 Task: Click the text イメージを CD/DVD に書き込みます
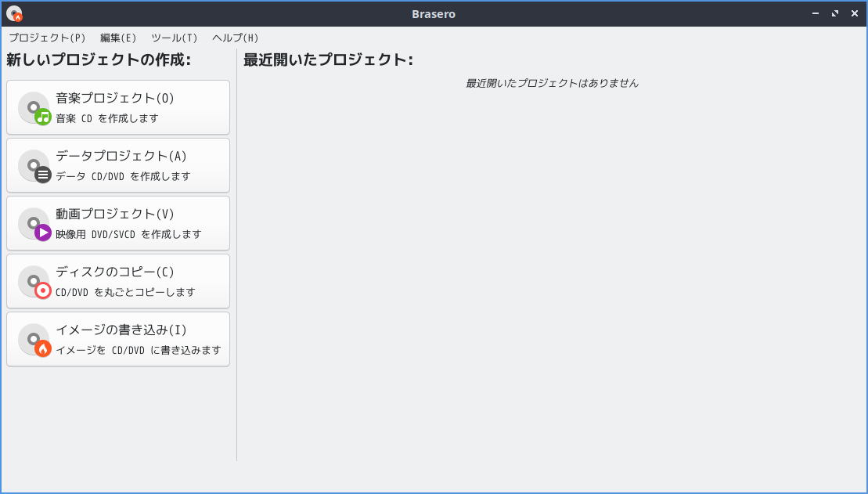click(139, 351)
